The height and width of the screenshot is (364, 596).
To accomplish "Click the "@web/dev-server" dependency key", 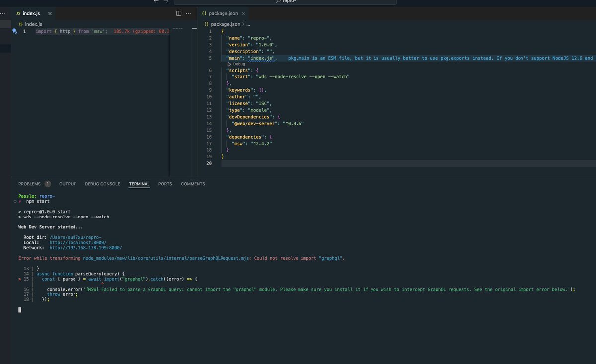I will pos(254,123).
